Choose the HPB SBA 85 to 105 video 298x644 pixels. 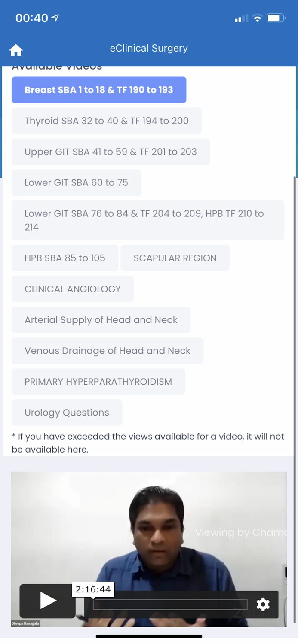[65, 258]
